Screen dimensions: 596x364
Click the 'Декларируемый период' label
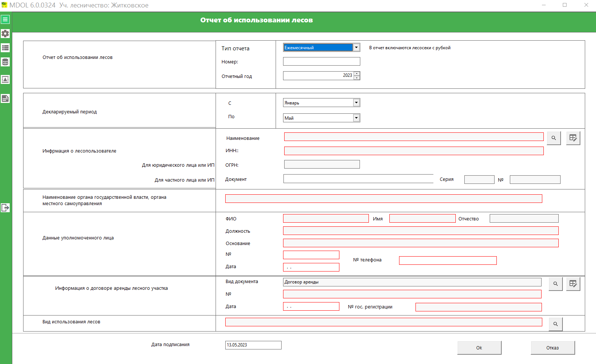click(x=69, y=112)
